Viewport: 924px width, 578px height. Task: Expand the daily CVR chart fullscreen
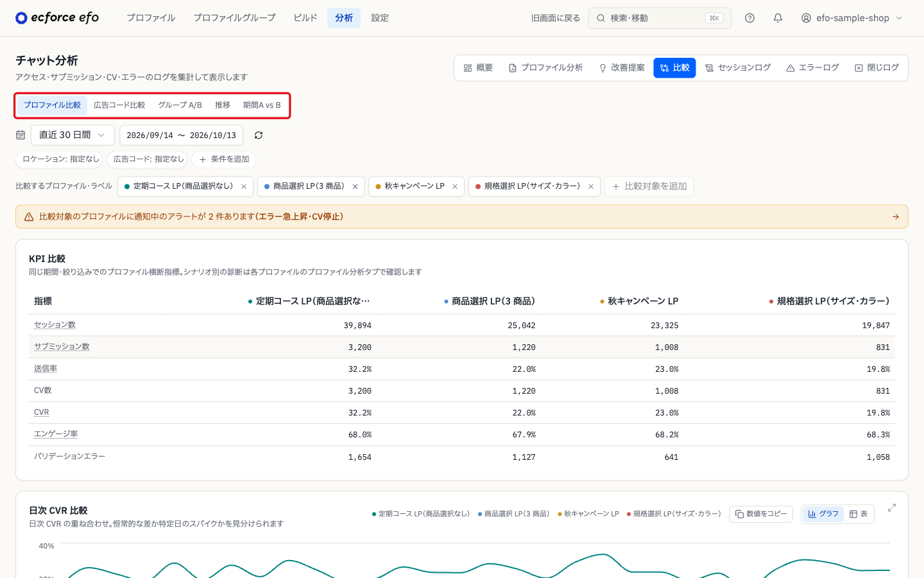tap(892, 508)
